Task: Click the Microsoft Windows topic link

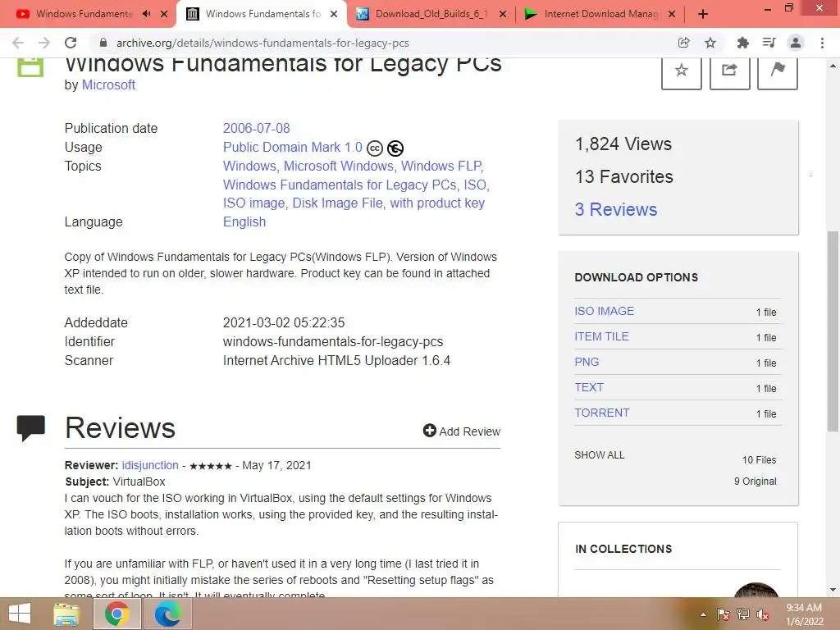Action: tap(338, 166)
